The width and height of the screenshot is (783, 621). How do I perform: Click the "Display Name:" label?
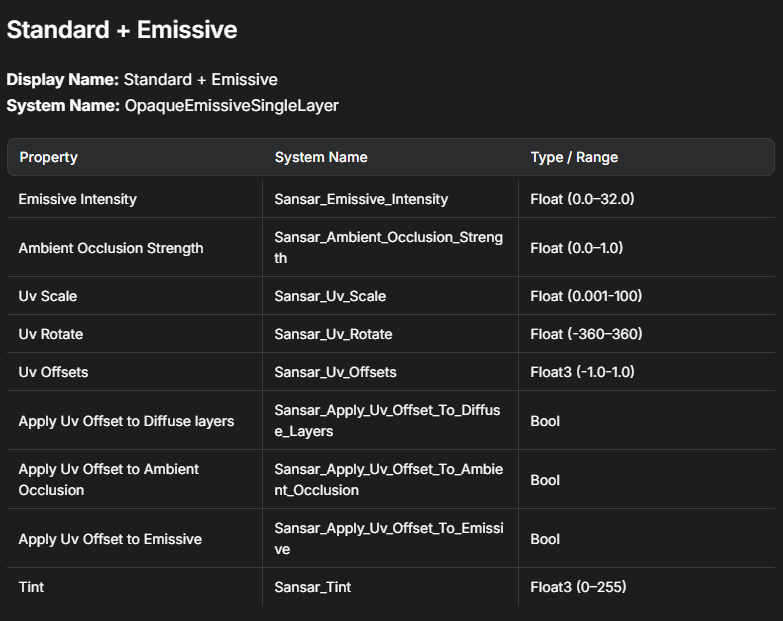point(63,79)
